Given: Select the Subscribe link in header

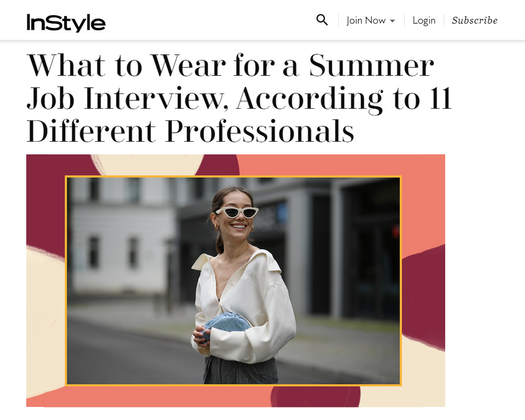Looking at the screenshot, I should tap(475, 20).
